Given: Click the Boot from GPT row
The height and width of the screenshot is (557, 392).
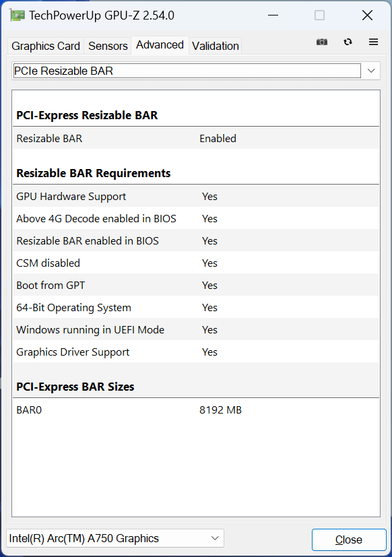Looking at the screenshot, I should pos(196,286).
